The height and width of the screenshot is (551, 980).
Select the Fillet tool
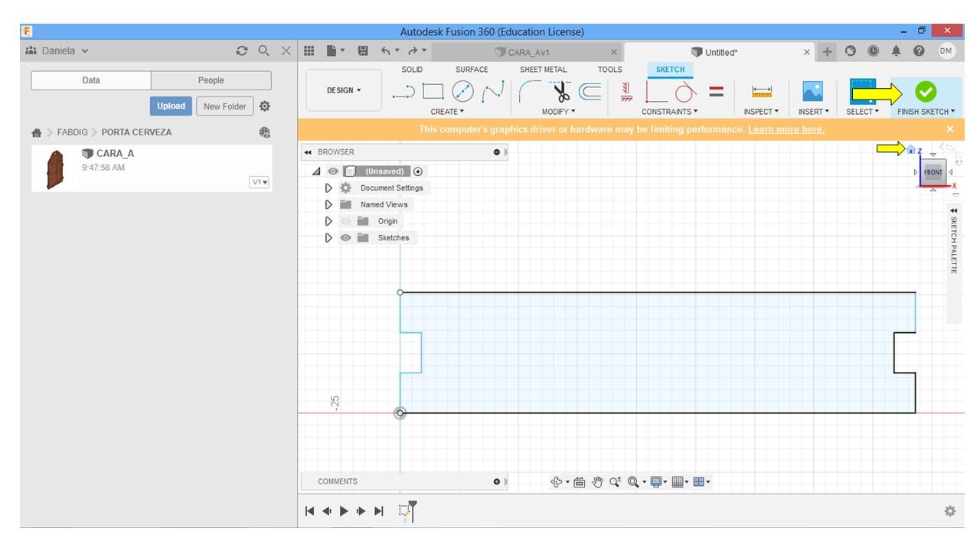click(530, 92)
